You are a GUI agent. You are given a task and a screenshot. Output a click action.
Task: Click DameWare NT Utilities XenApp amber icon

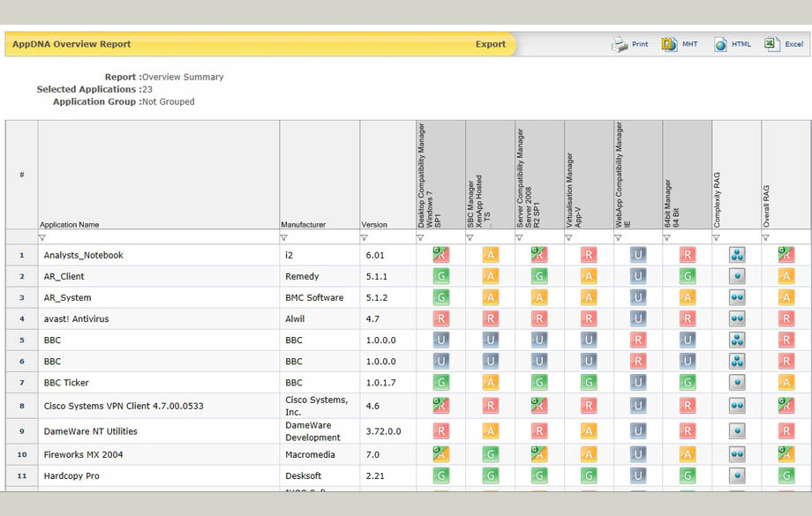pyautogui.click(x=491, y=430)
